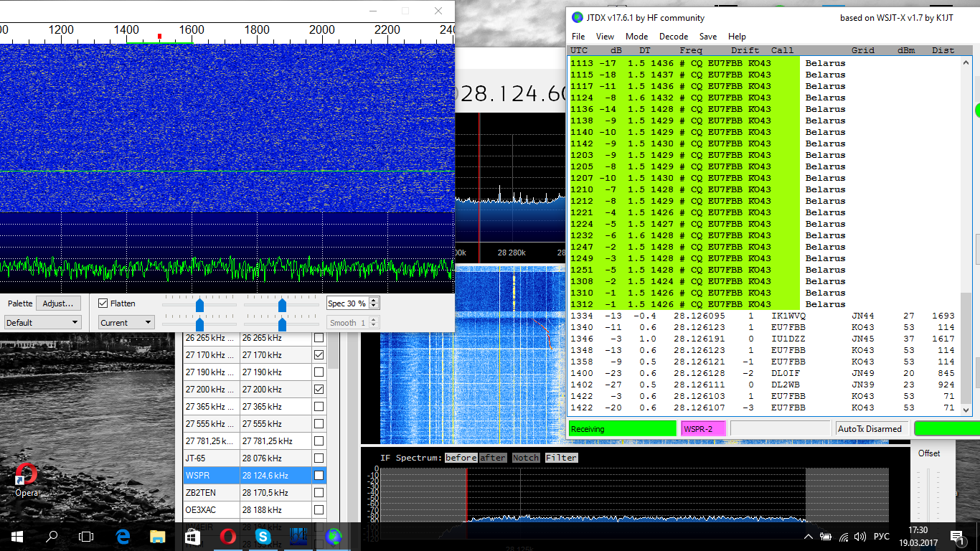Image resolution: width=980 pixels, height=551 pixels.
Task: Toggle the checkbox for the WSPR row
Action: pos(319,476)
